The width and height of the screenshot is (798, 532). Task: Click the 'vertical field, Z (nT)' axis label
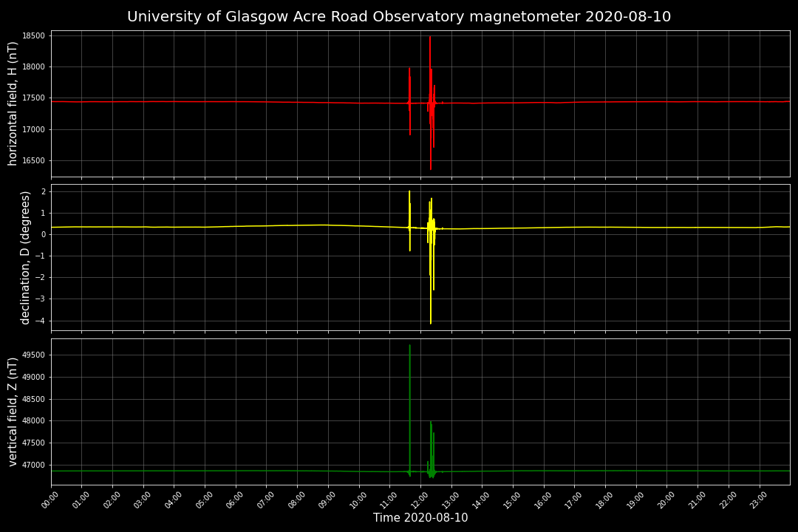click(x=13, y=412)
